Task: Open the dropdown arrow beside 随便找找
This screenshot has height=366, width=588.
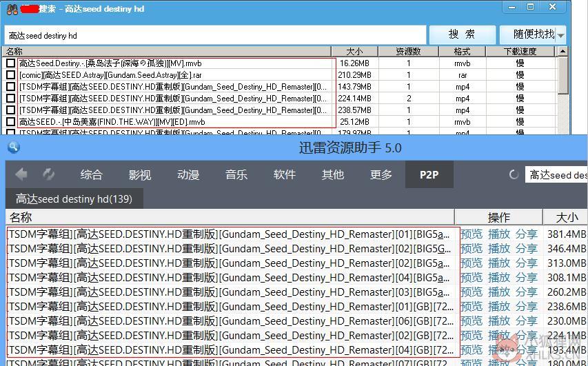Action: (560, 36)
